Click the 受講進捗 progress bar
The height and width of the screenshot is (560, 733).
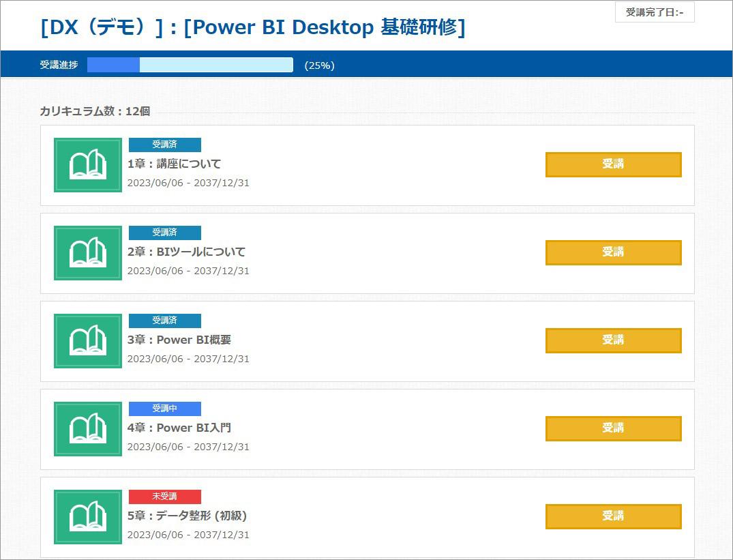(191, 65)
